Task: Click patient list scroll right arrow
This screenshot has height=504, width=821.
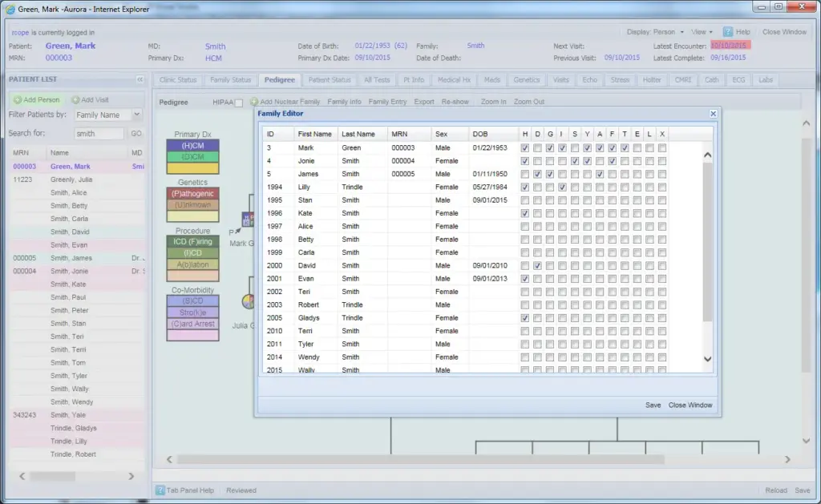Action: [x=131, y=476]
